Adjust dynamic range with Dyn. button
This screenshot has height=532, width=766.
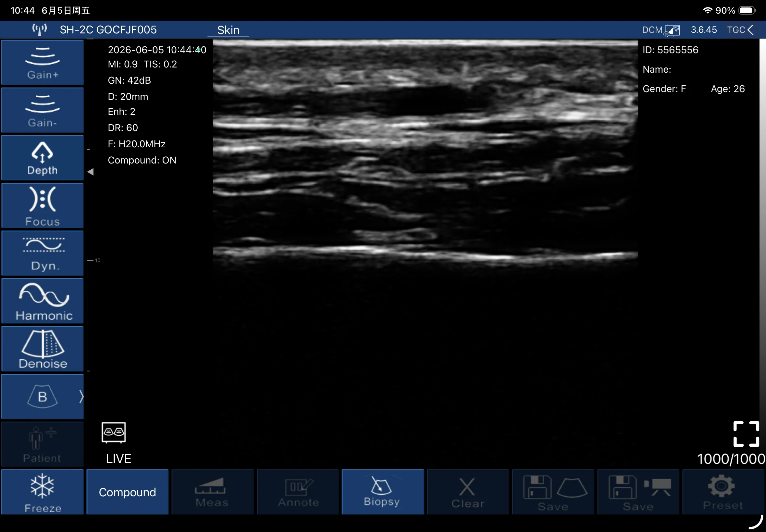[42, 253]
